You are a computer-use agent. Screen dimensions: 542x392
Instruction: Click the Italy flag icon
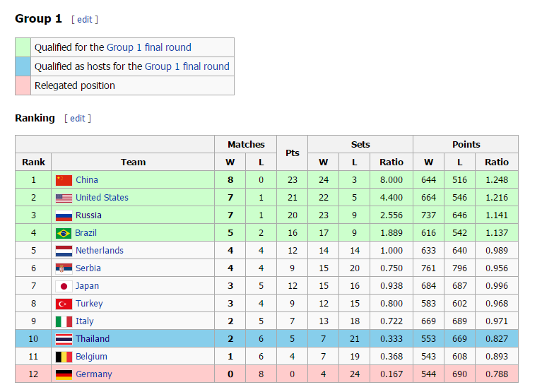pos(64,321)
